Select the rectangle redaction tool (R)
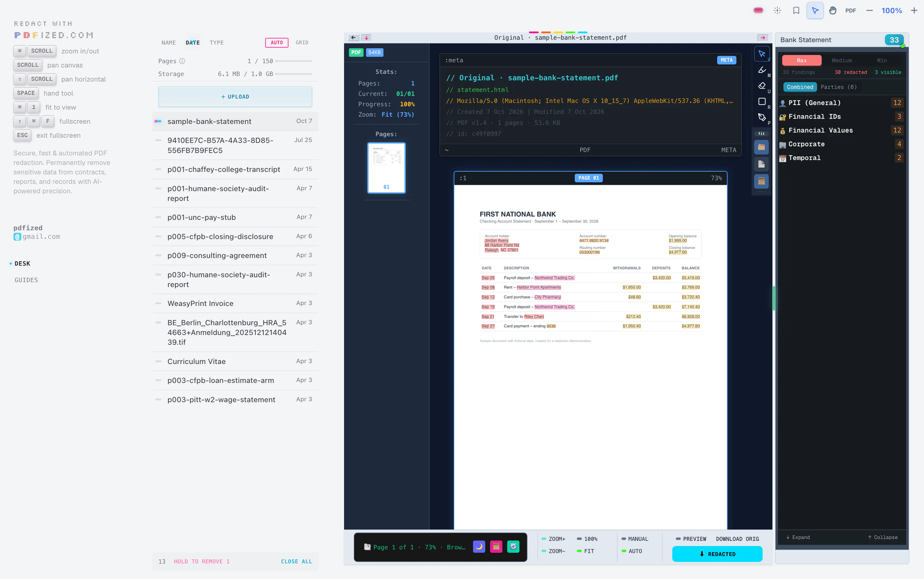The width and height of the screenshot is (924, 579). (x=761, y=101)
